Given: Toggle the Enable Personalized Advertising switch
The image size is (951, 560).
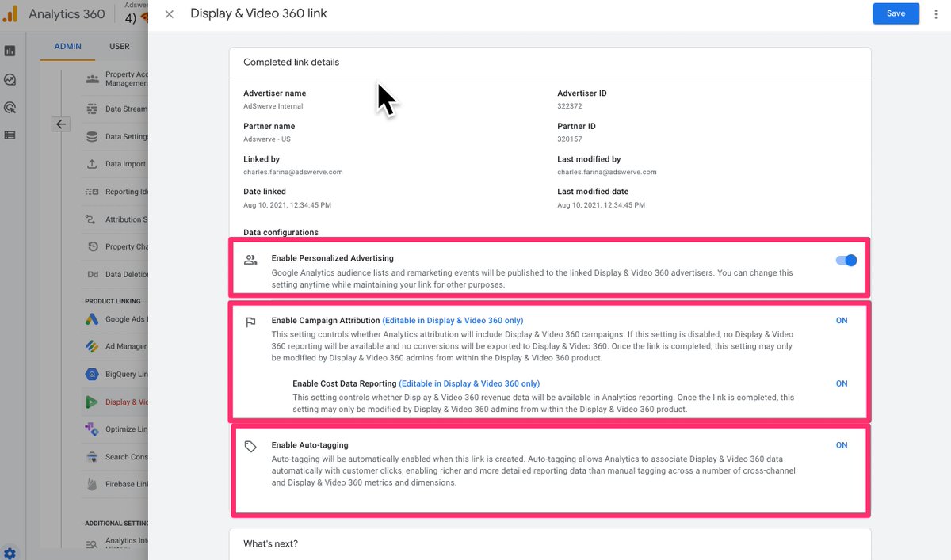Looking at the screenshot, I should coord(846,260).
